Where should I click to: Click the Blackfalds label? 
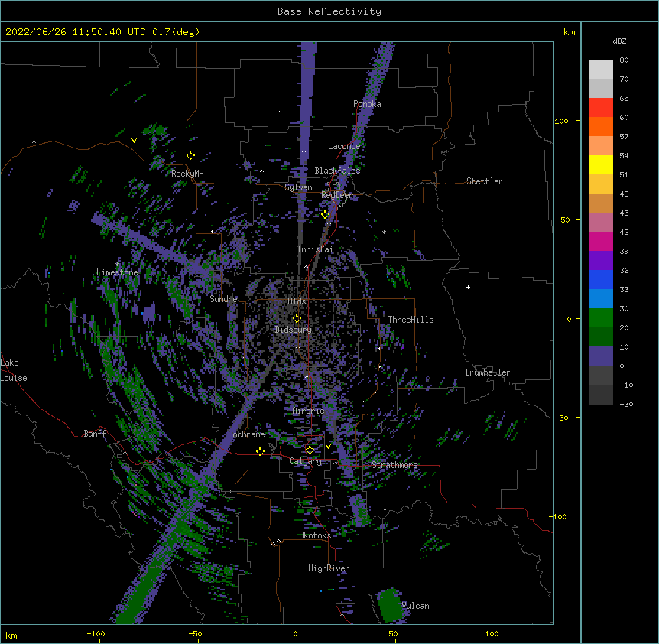point(337,171)
